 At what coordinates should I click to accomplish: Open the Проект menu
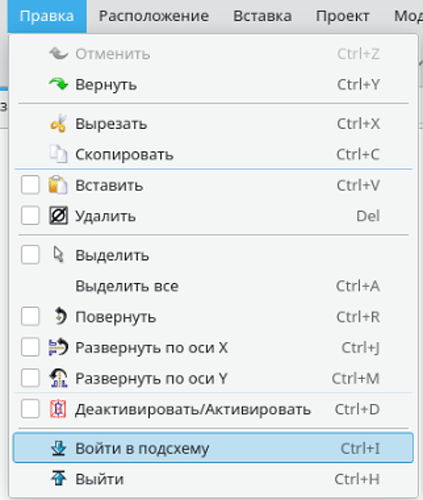click(342, 16)
